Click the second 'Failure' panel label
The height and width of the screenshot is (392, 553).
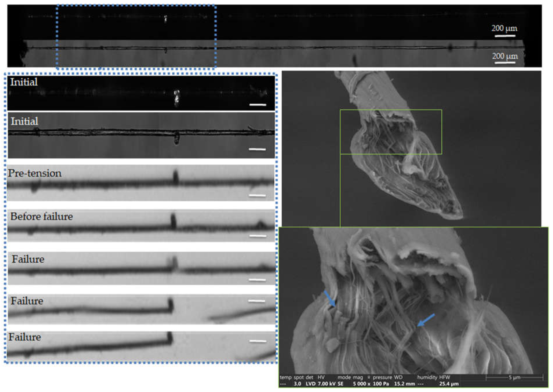(x=27, y=301)
